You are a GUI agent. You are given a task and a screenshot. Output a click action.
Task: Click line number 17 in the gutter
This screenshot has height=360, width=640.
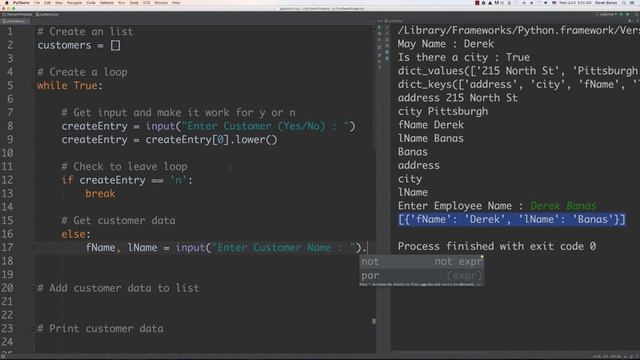7,247
